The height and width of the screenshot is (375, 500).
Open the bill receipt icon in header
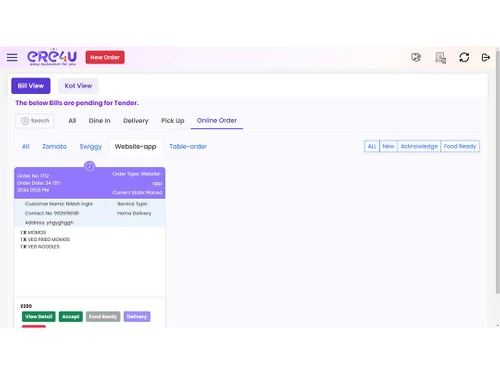(440, 57)
